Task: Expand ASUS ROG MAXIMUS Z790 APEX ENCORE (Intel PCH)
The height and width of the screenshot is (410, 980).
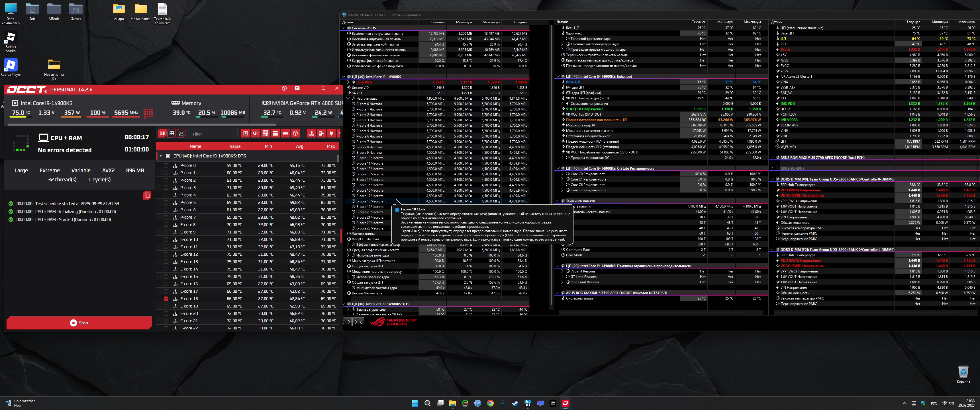Action: pos(772,157)
